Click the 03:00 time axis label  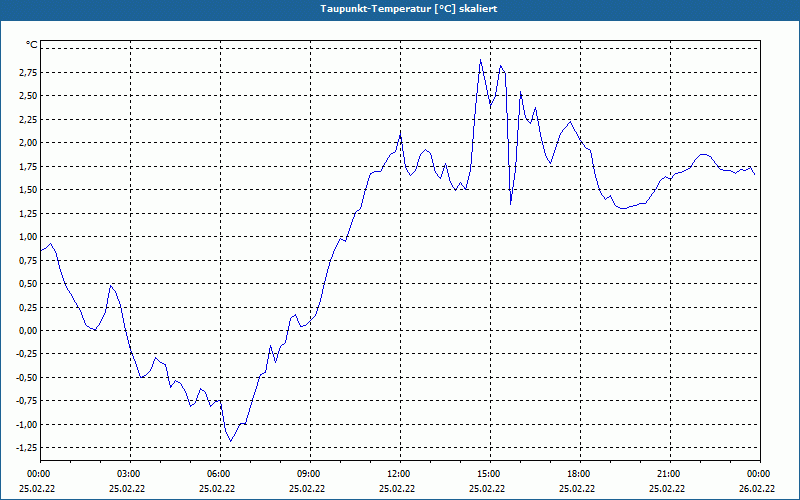pos(131,474)
